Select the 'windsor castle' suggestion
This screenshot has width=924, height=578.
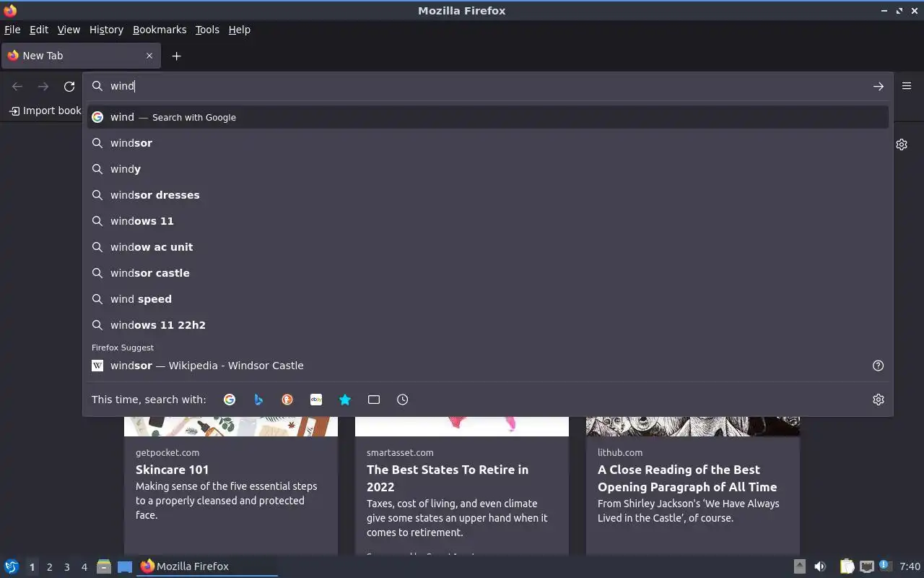[x=488, y=273]
